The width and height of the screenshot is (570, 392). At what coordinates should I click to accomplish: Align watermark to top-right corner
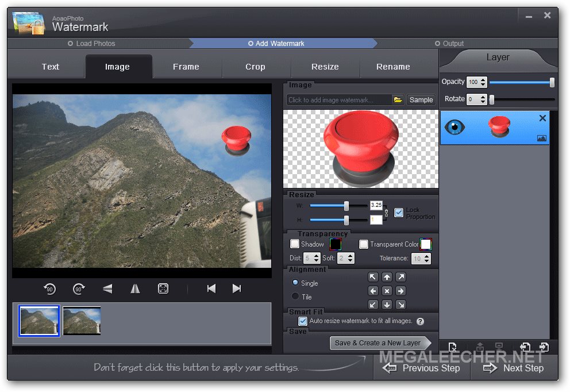point(400,277)
